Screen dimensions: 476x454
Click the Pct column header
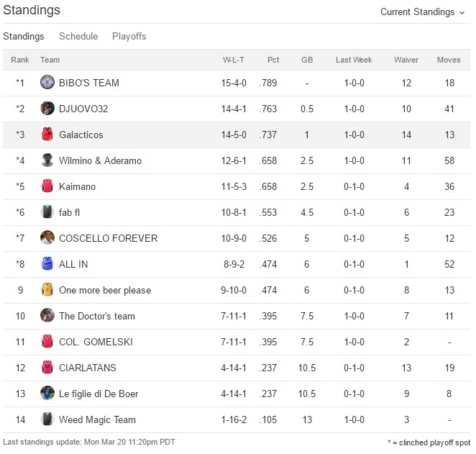point(273,60)
